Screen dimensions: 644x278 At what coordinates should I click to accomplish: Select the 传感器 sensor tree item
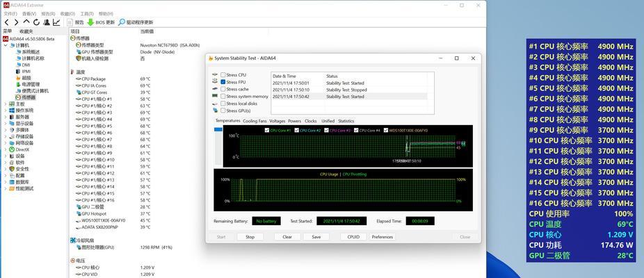point(26,97)
